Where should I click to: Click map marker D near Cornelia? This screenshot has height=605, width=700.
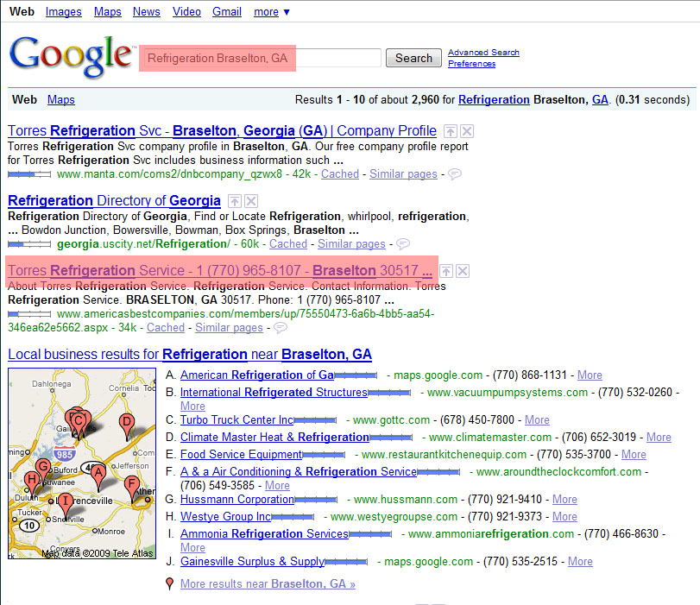127,425
